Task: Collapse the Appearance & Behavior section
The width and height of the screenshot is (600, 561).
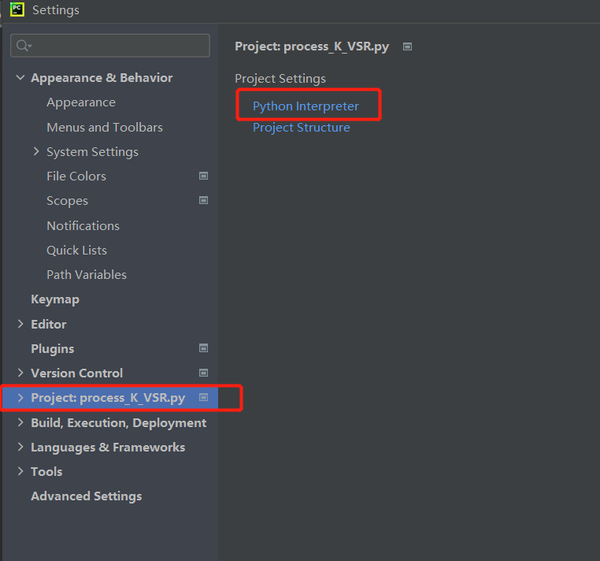Action: click(x=20, y=78)
